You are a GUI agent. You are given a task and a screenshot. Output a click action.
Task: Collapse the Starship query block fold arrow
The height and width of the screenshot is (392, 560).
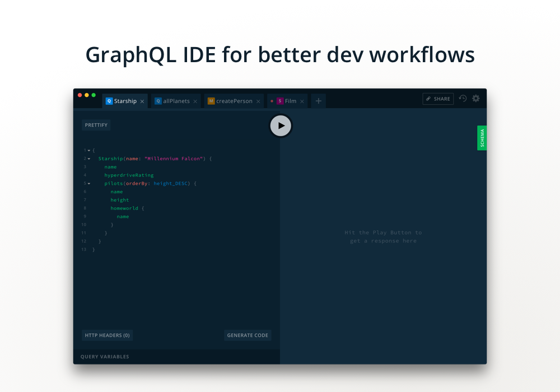click(88, 158)
